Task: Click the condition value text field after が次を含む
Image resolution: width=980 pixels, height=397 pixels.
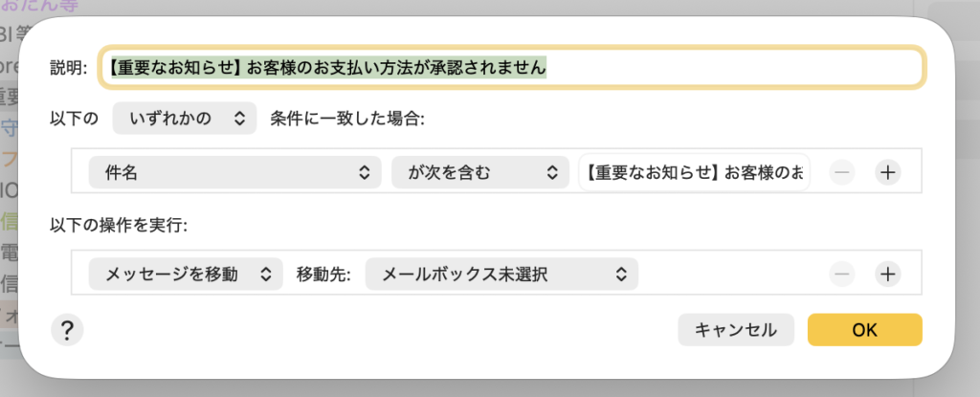Action: pos(694,172)
